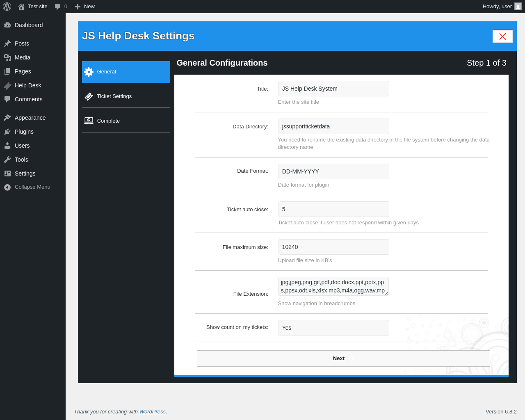The image size is (525, 420).
Task: Click the 'Enter the site title' hint
Action: coord(299,102)
